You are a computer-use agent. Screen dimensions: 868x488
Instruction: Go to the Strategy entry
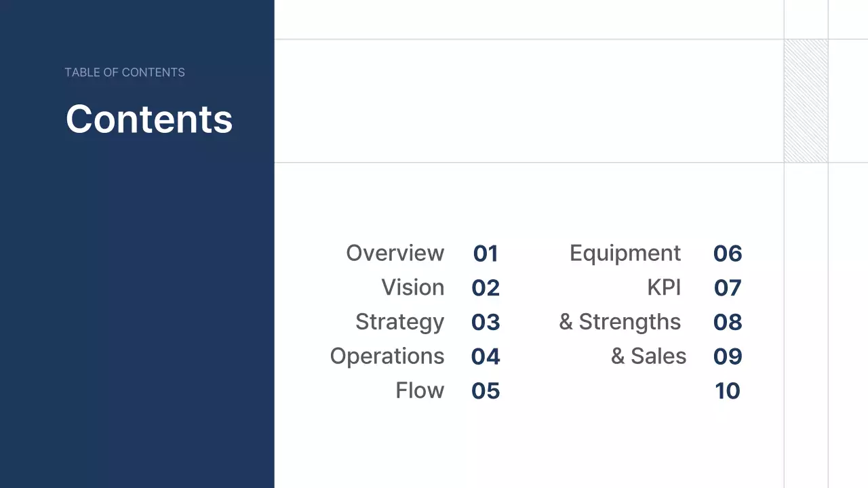click(399, 322)
